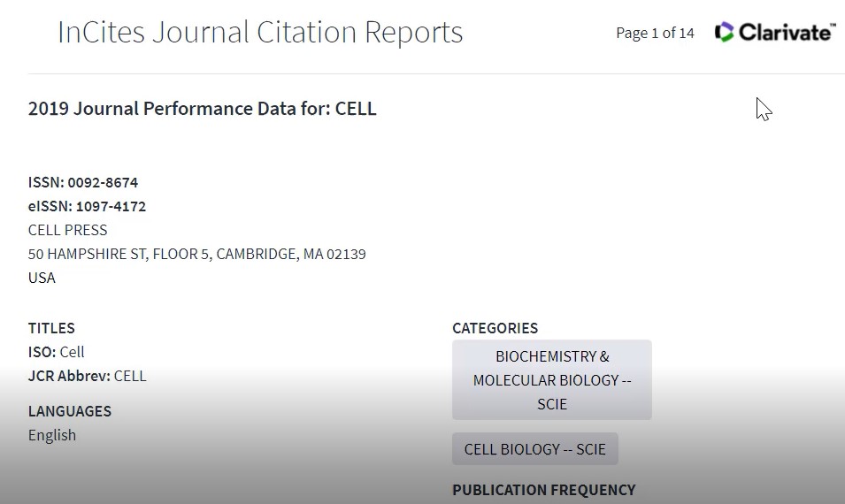
Task: Click the USA country text
Action: point(42,278)
